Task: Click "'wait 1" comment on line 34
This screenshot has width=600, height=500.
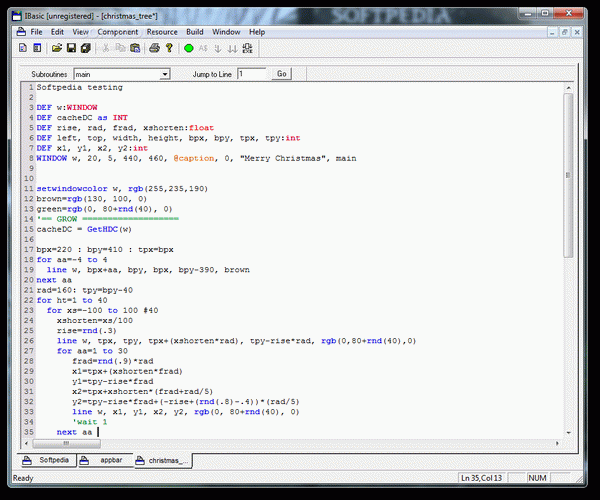Action: coord(90,422)
